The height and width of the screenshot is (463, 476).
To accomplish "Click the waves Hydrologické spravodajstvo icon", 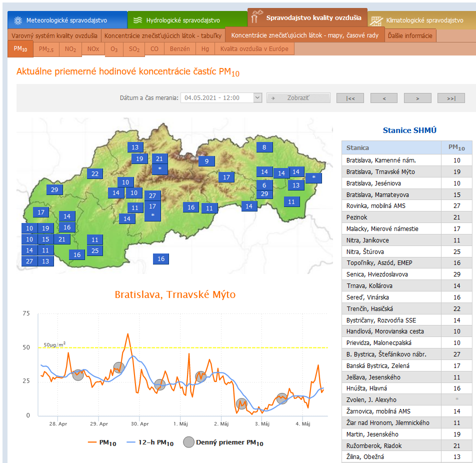I will coord(138,20).
